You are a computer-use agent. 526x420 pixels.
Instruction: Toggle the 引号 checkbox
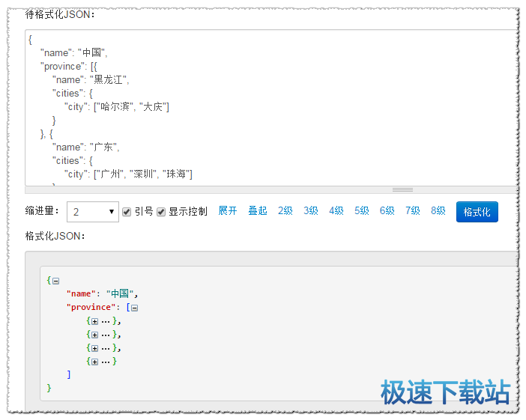[x=127, y=212]
